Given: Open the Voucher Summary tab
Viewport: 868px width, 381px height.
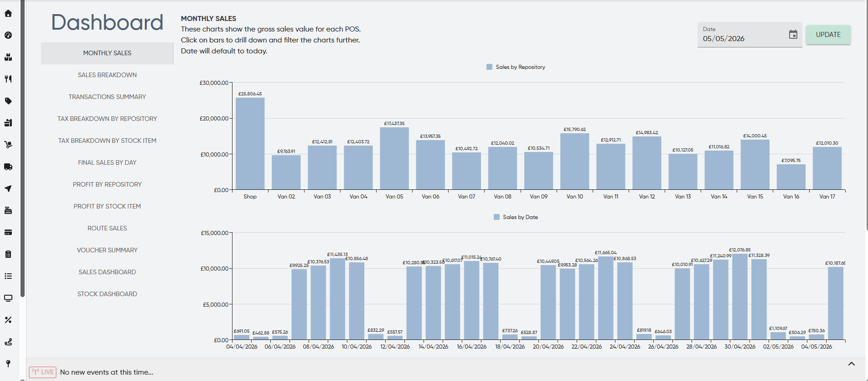Looking at the screenshot, I should pos(107,251).
